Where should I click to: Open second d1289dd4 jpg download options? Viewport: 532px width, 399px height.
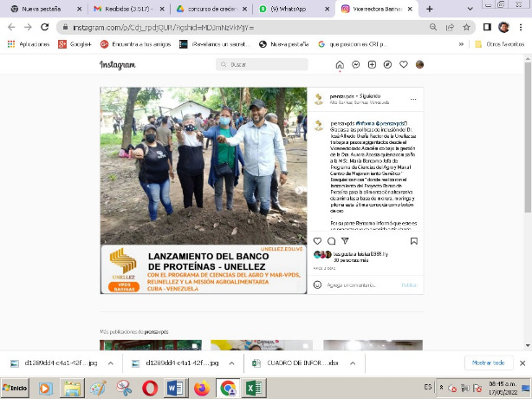(231, 363)
